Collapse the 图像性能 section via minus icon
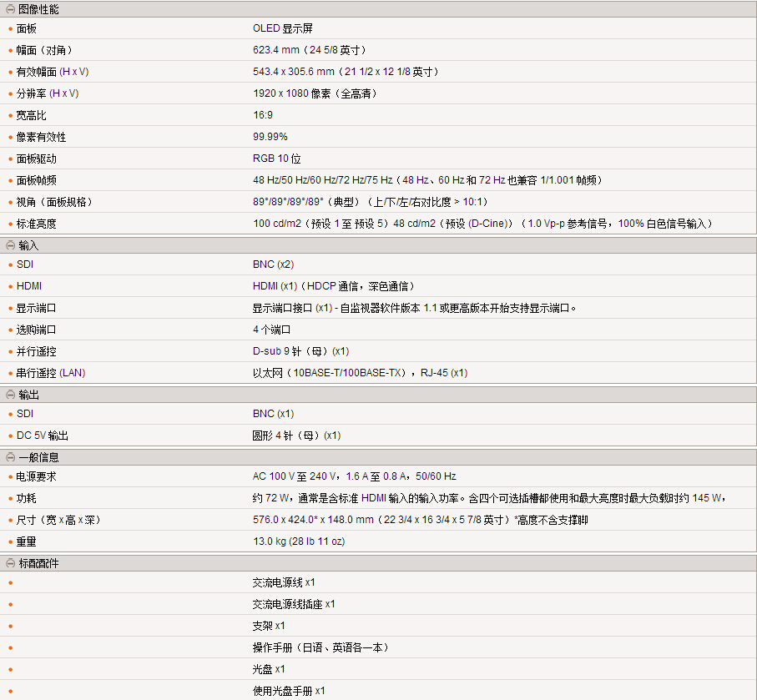 10,9
